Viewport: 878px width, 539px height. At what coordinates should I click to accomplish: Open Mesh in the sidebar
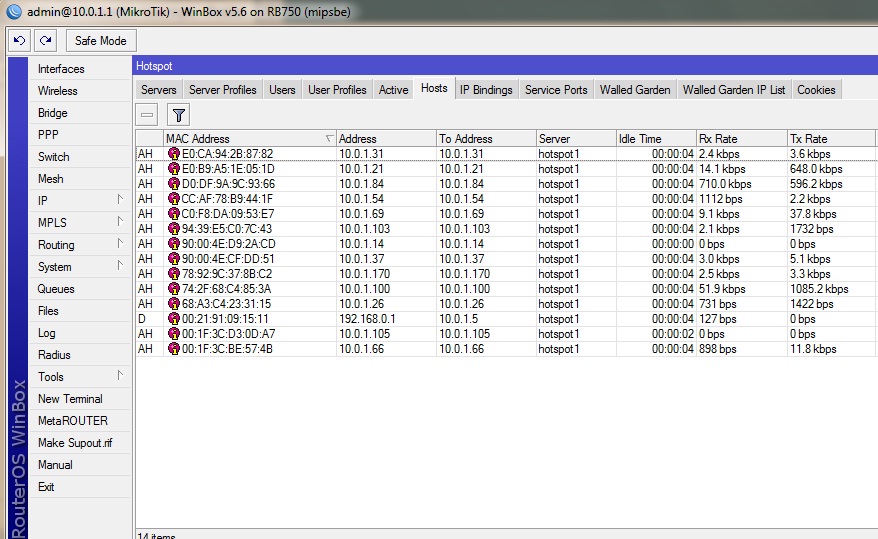tap(80, 179)
